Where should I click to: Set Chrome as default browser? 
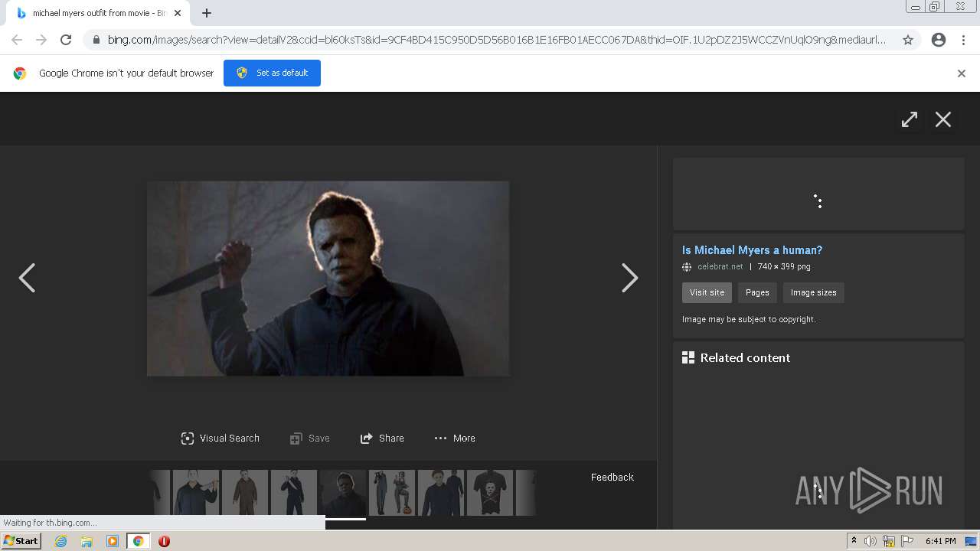pyautogui.click(x=272, y=73)
